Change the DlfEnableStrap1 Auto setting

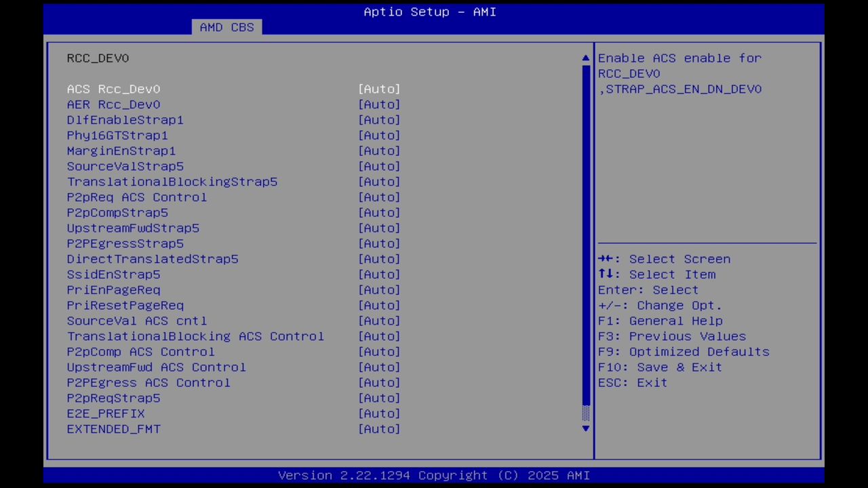379,120
